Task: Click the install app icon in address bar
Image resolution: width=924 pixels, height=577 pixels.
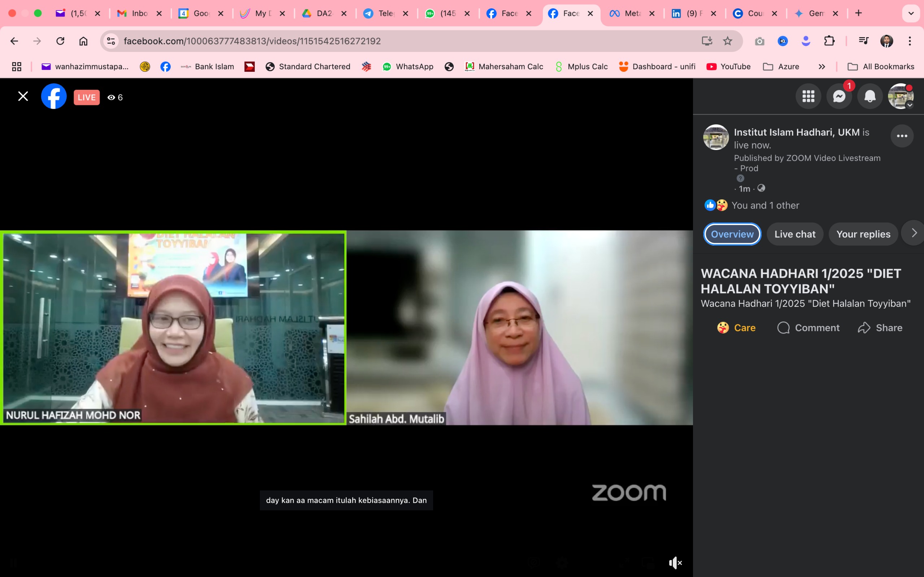Action: pyautogui.click(x=707, y=41)
